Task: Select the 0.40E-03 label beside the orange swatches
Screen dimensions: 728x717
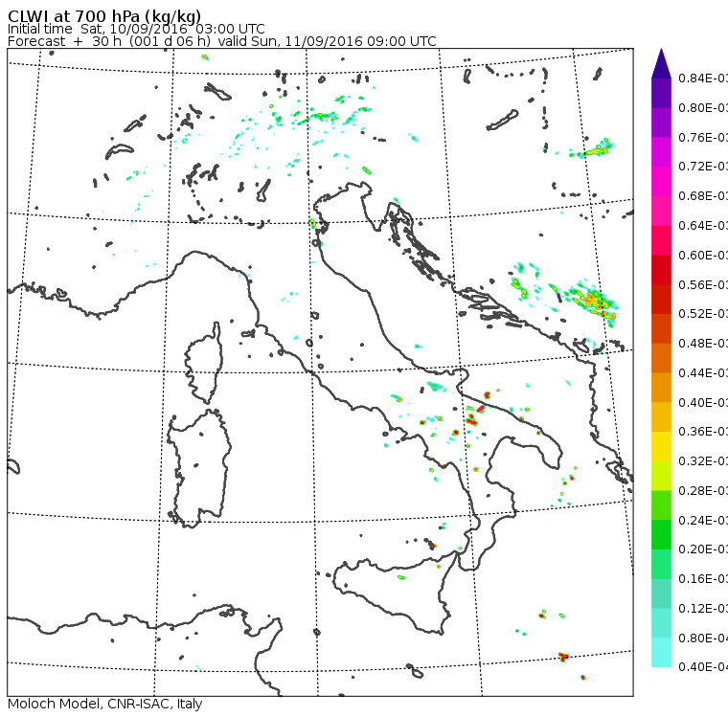Action: point(703,402)
